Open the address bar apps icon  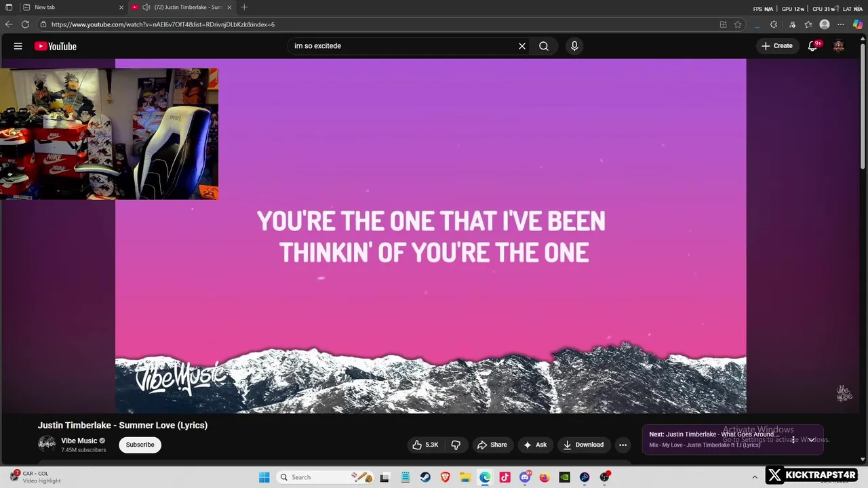(723, 24)
